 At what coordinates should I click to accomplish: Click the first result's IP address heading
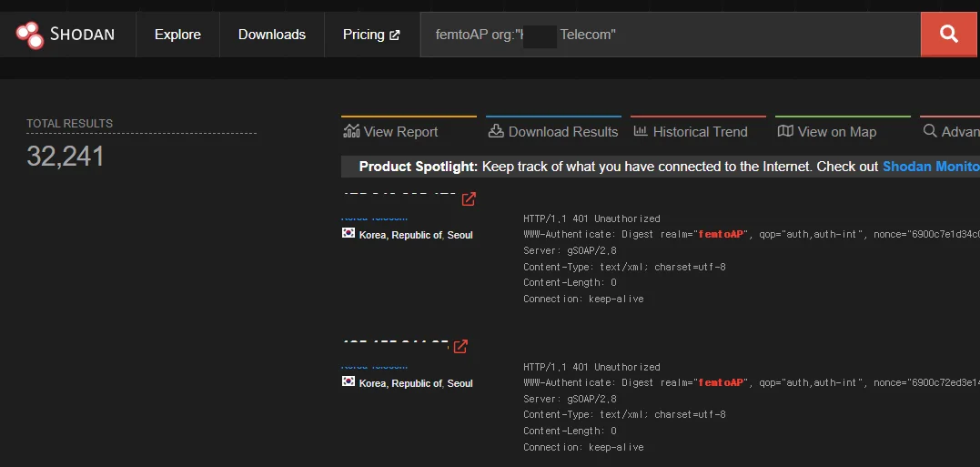click(x=399, y=196)
